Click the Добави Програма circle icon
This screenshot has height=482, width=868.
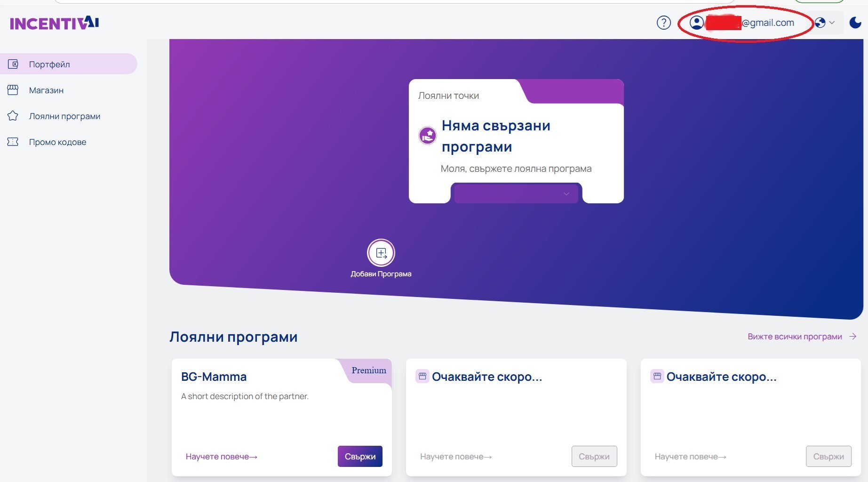click(x=381, y=253)
